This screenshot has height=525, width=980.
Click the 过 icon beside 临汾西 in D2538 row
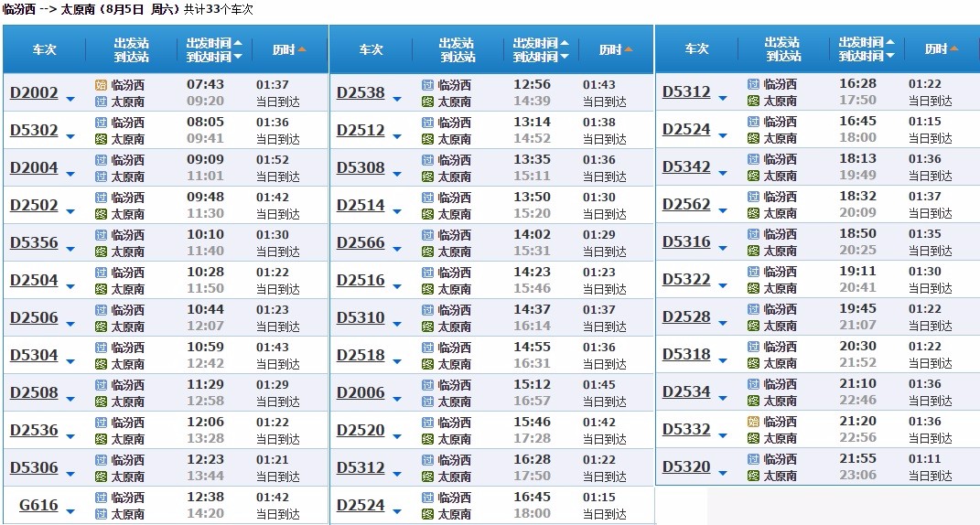pyautogui.click(x=427, y=85)
